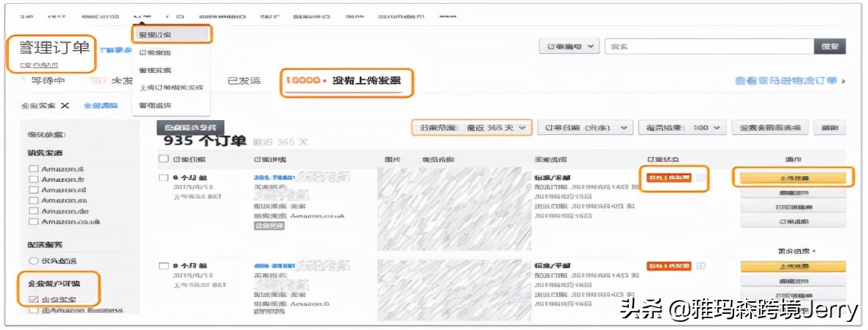Click the blue link beside the filter X icon
The width and height of the screenshot is (868, 330).
pos(101,105)
